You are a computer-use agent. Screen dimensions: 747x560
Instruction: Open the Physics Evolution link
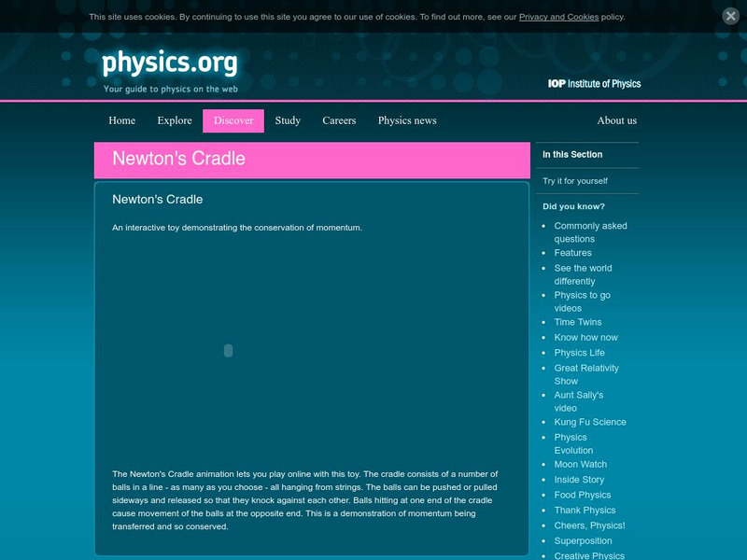pyautogui.click(x=573, y=444)
